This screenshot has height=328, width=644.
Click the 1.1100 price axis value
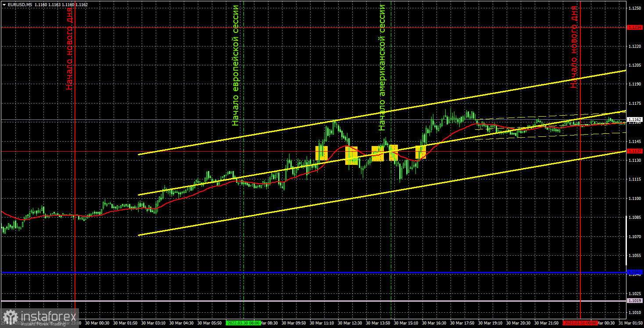635,198
